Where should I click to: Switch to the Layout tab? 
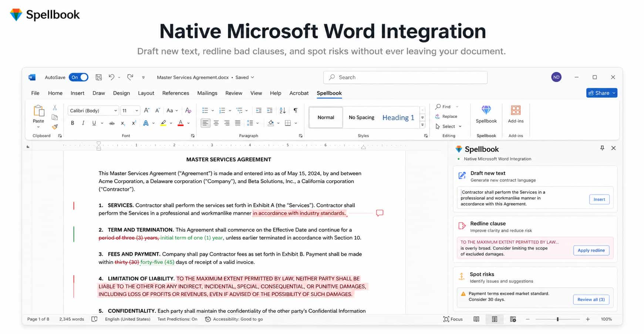[x=146, y=93]
